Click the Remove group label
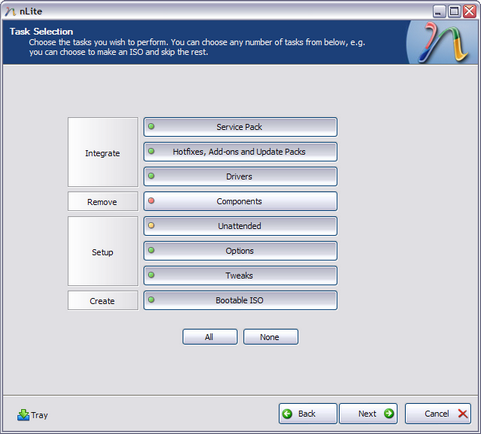 [x=103, y=201]
